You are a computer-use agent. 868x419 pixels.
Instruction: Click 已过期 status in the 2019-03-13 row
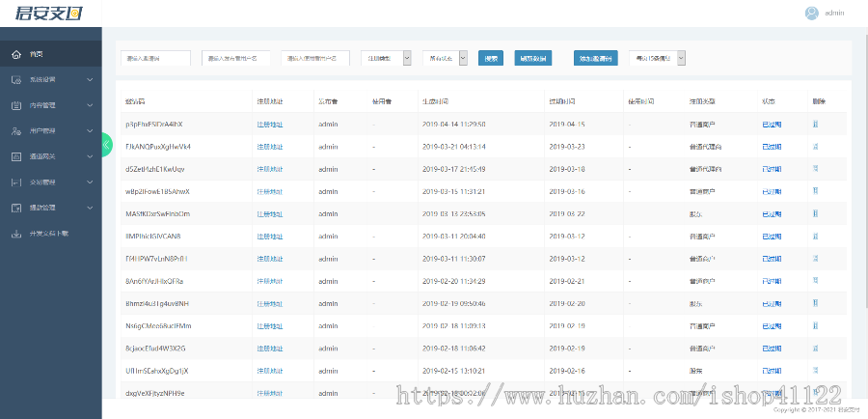tap(772, 214)
